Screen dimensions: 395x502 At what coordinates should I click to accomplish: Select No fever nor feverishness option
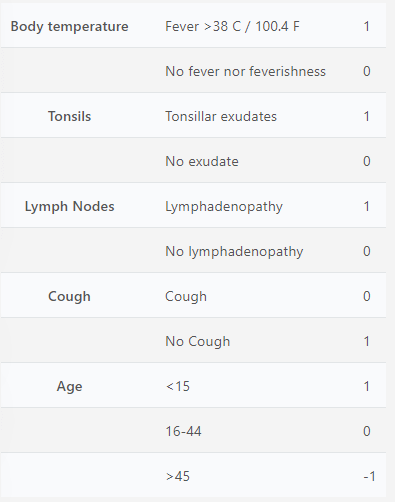coord(245,71)
